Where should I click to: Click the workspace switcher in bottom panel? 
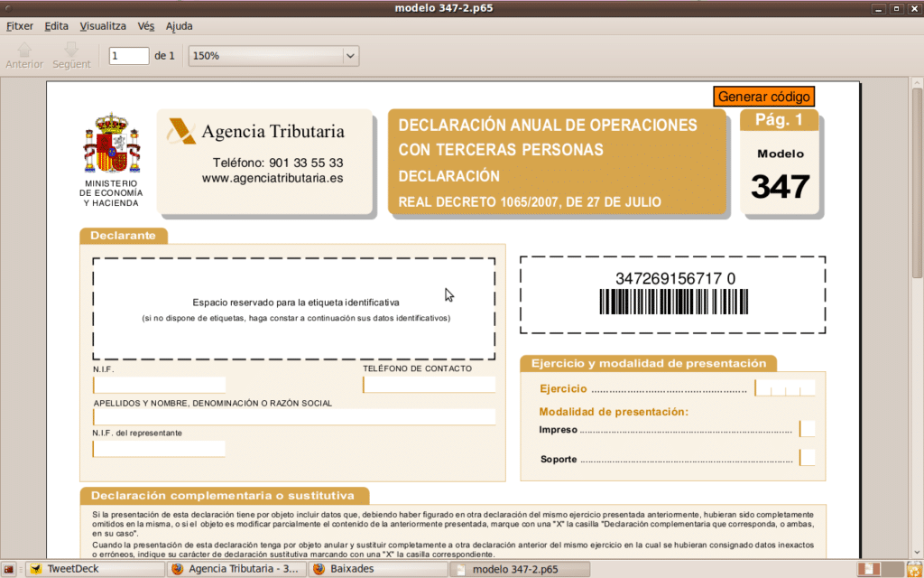tap(869, 569)
